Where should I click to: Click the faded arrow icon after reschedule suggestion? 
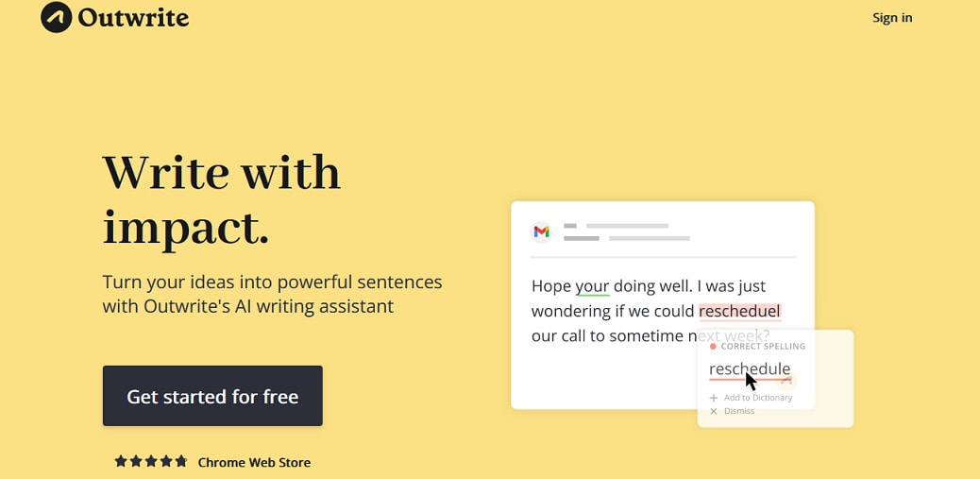pyautogui.click(x=786, y=380)
